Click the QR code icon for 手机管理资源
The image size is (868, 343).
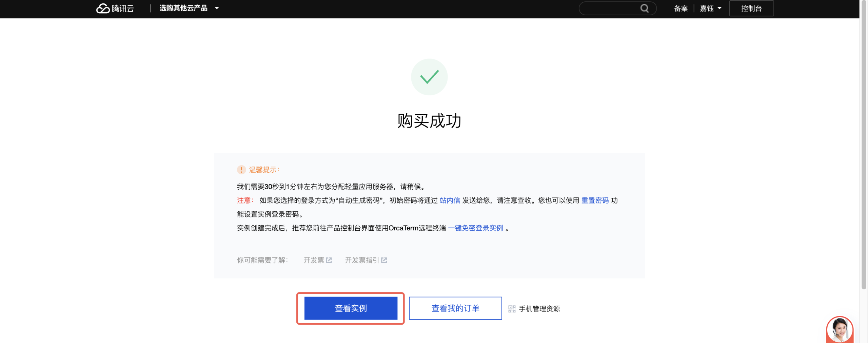512,309
